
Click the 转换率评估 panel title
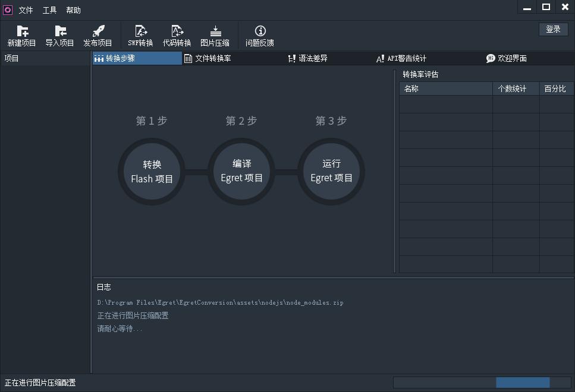click(420, 74)
